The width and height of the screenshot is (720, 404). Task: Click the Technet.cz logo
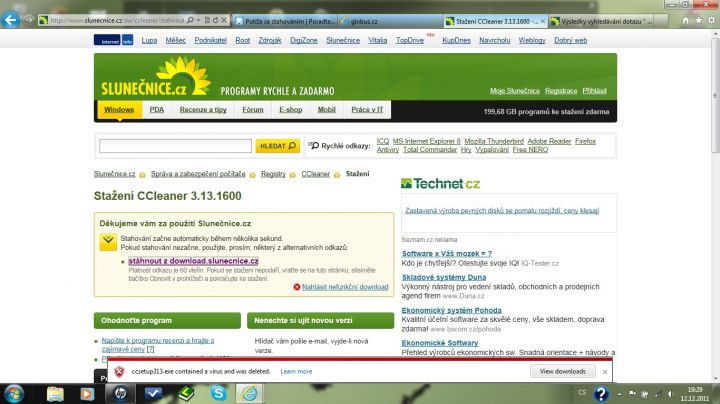coord(440,184)
